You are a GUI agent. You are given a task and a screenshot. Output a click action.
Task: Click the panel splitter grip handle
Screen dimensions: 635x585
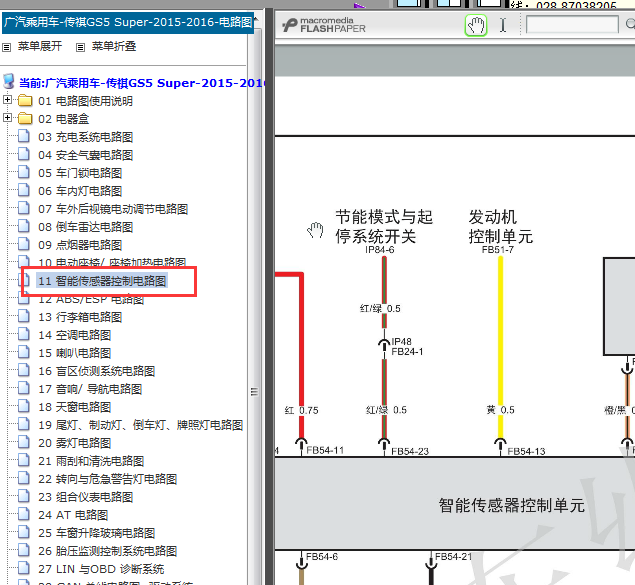point(254,391)
